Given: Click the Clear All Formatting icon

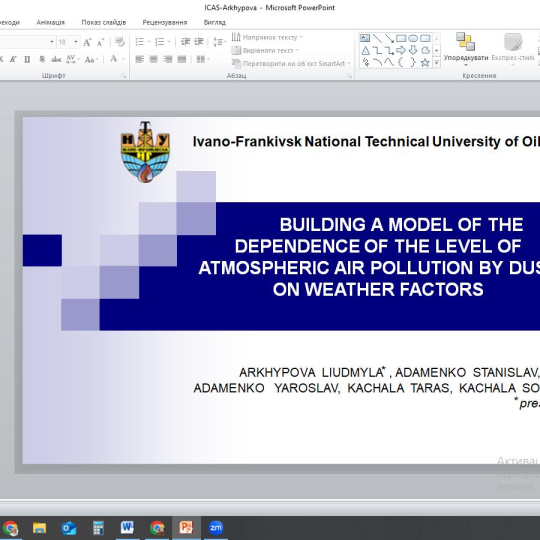Looking at the screenshot, I should pos(120,42).
